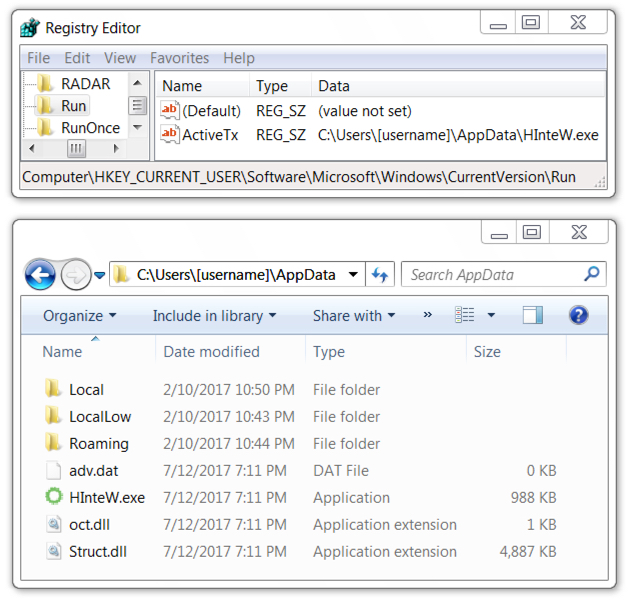Open the Edit menu in Registry Editor
The height and width of the screenshot is (601, 628).
[77, 58]
